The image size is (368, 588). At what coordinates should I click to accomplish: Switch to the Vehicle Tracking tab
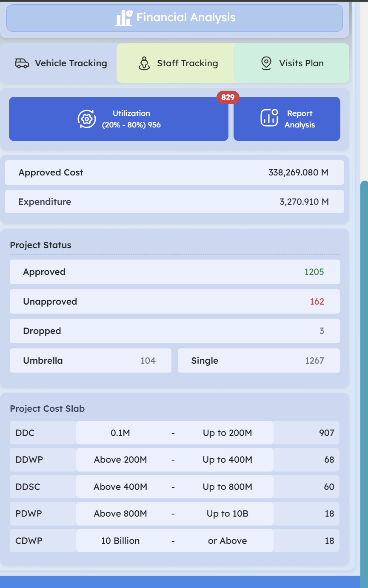(59, 63)
